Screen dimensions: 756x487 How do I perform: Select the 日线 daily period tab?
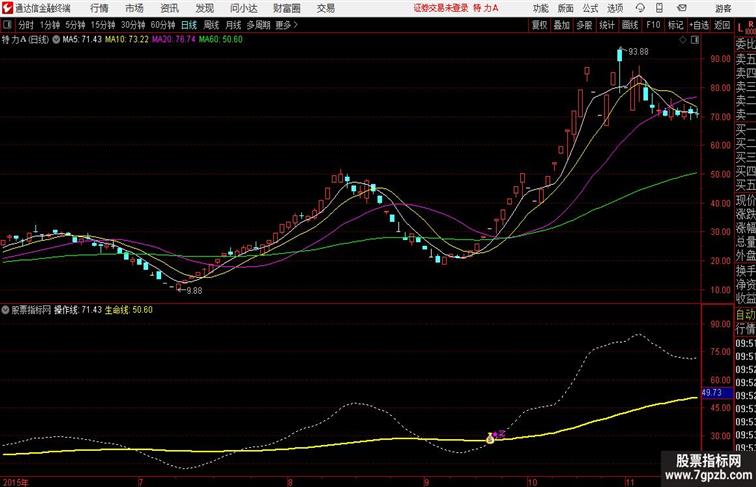point(189,25)
